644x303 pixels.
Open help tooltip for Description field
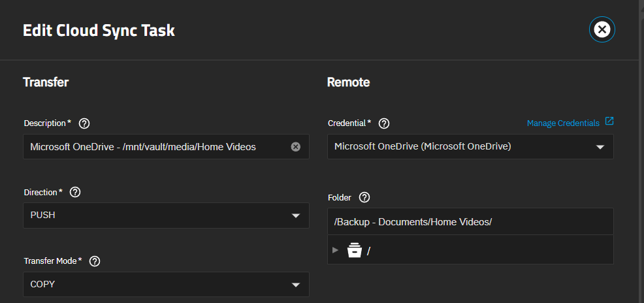coord(84,123)
